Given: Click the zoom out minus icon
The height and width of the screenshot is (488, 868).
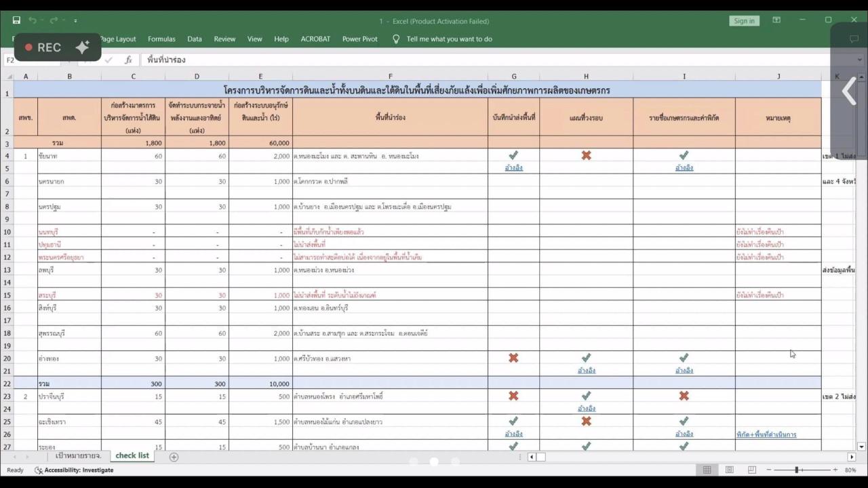Looking at the screenshot, I should click(769, 470).
